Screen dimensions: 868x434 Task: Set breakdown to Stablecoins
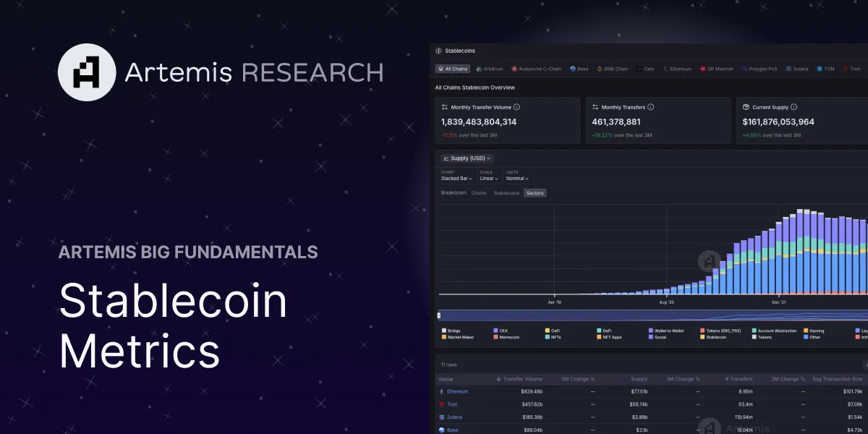(506, 193)
